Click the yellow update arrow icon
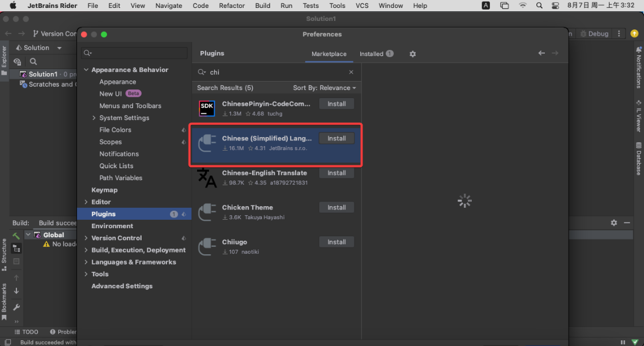The image size is (644, 346). (634, 33)
